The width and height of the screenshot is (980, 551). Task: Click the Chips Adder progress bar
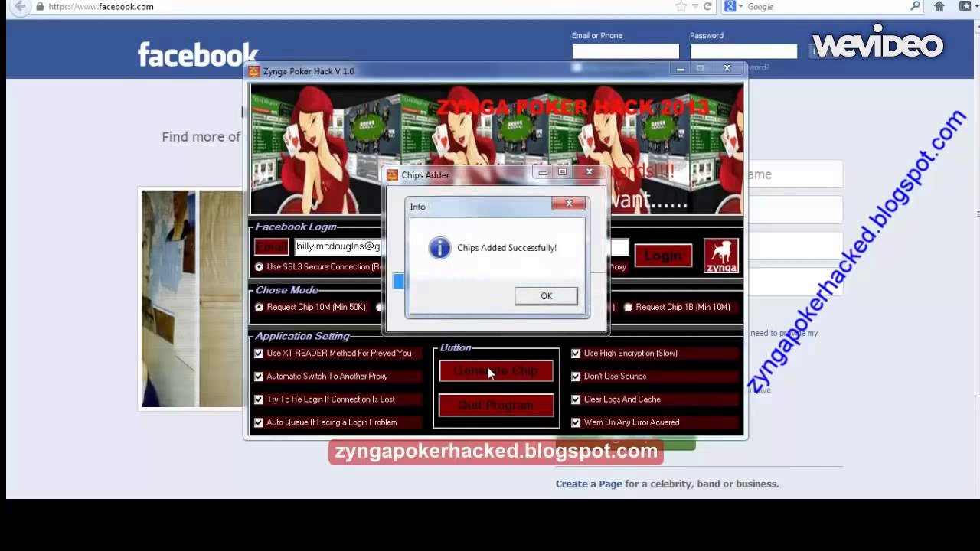click(399, 282)
